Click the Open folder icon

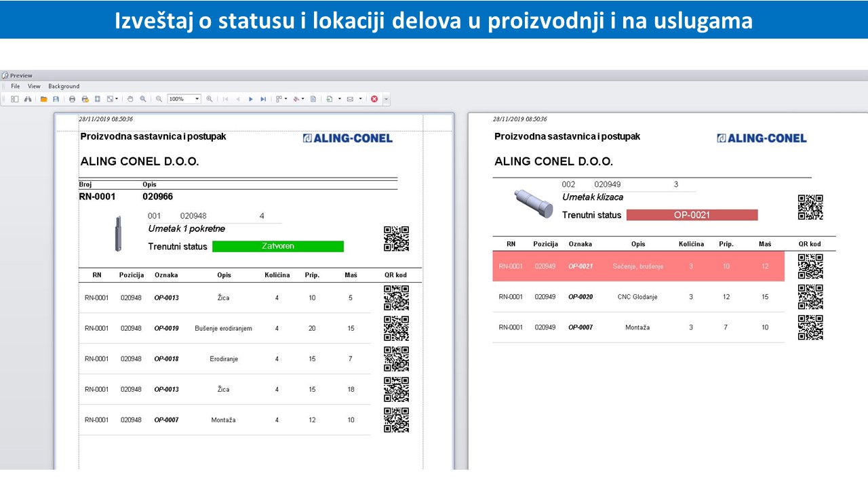click(44, 99)
